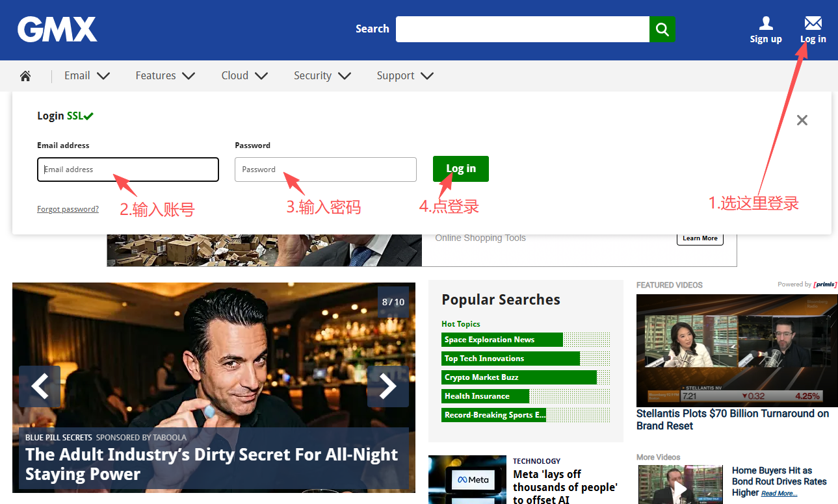838x504 pixels.
Task: Click the primis powered-by logo
Action: pos(825,284)
